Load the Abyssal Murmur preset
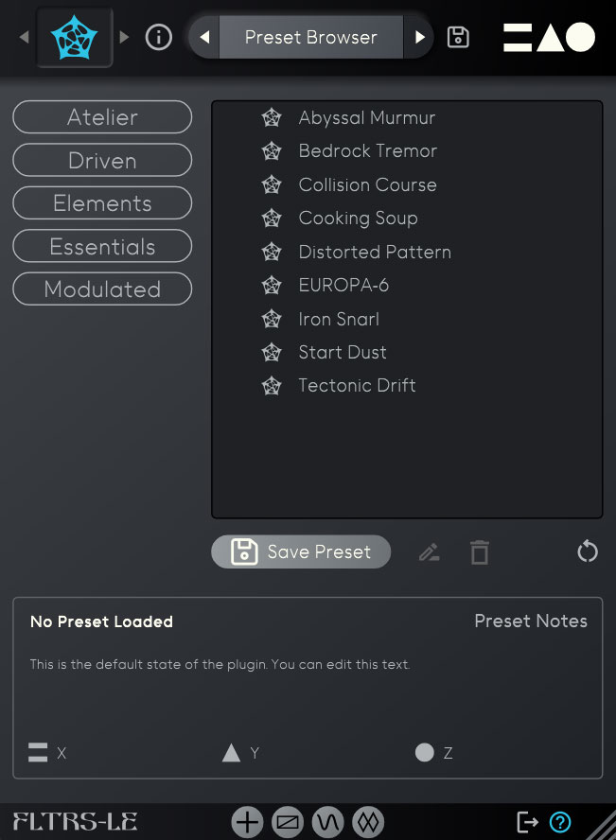Screen dimensions: 616x840 click(x=366, y=118)
